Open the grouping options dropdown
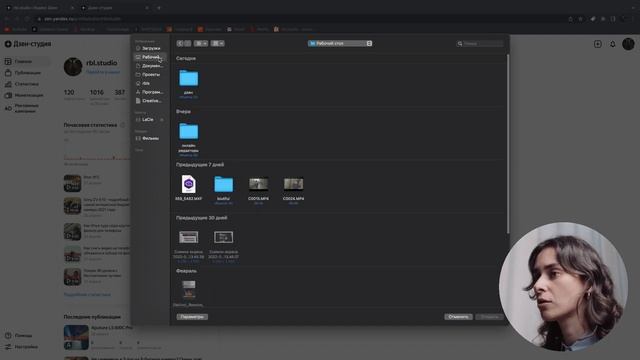Viewport: 640px width, 360px height. [218, 43]
